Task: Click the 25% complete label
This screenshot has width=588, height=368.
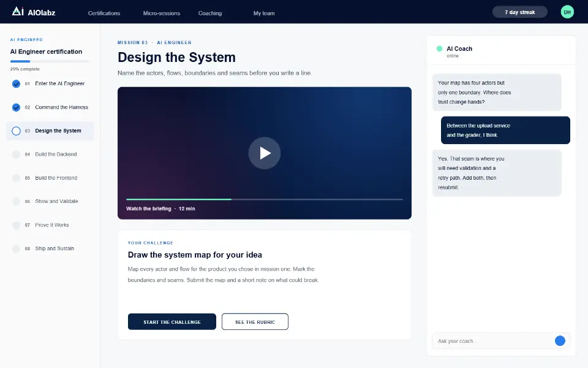Action: (24, 69)
